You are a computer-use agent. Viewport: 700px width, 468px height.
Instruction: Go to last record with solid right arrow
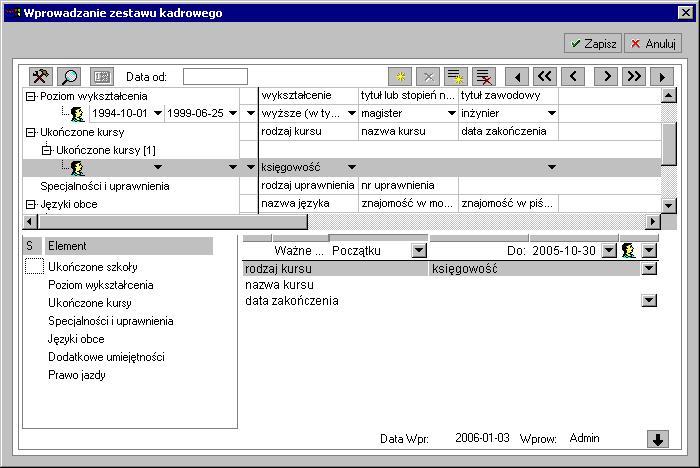662,77
